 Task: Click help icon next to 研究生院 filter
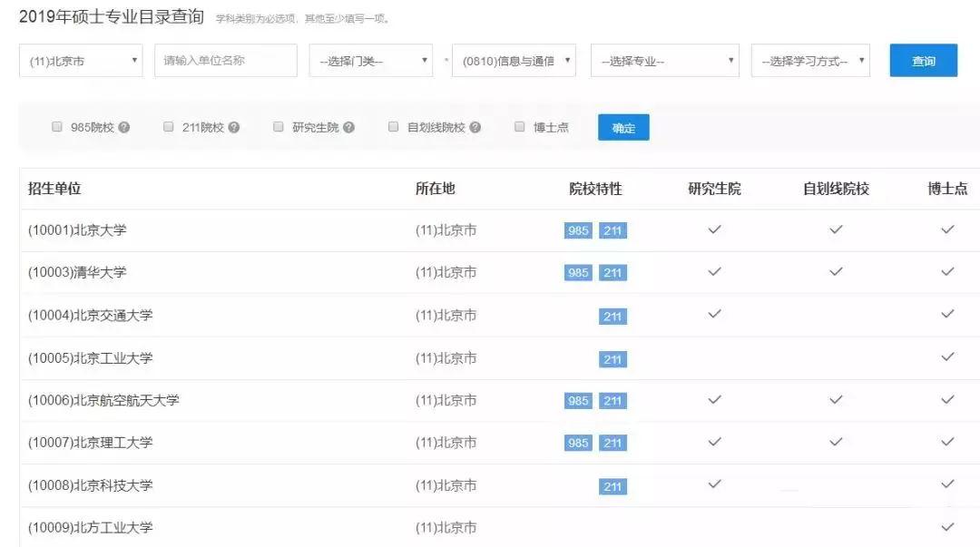pyautogui.click(x=348, y=128)
